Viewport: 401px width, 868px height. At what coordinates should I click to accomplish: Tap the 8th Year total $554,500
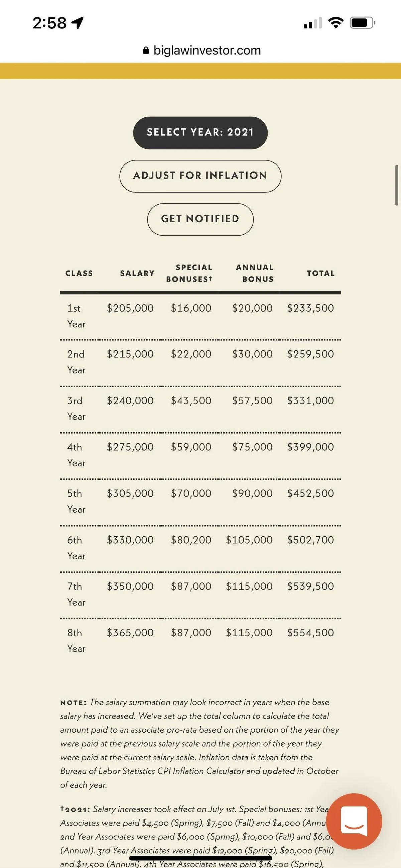click(x=310, y=633)
